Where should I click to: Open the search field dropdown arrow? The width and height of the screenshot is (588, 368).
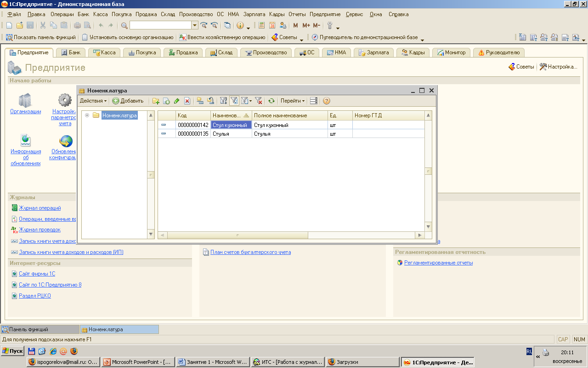click(194, 25)
